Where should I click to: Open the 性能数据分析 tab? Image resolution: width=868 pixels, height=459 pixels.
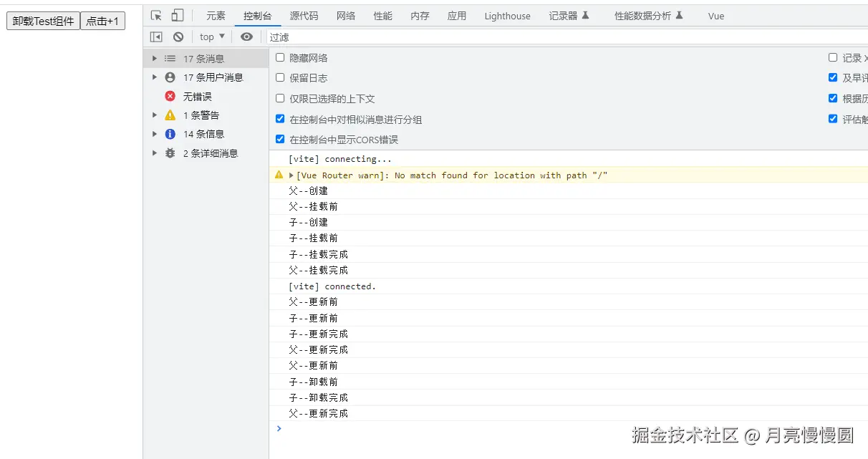coord(649,16)
